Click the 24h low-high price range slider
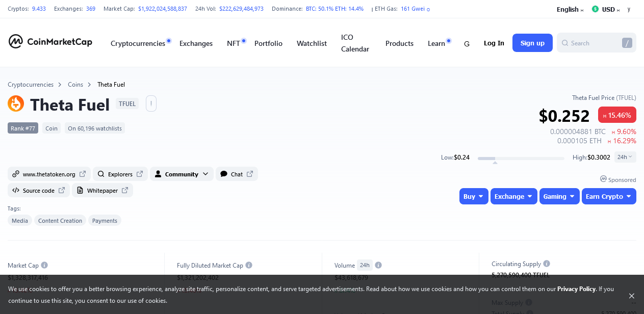 521,158
